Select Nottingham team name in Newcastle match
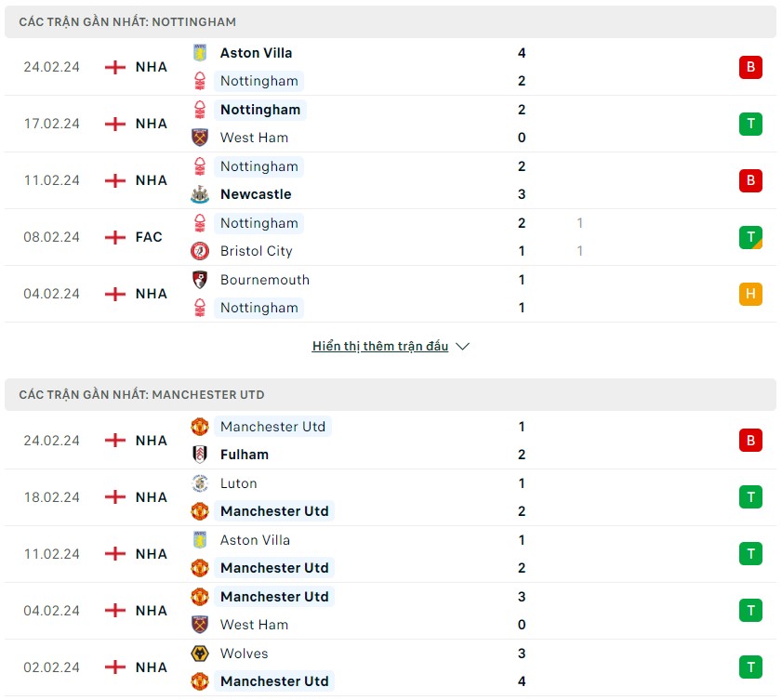Screen dimensions: 782x700 (258, 166)
